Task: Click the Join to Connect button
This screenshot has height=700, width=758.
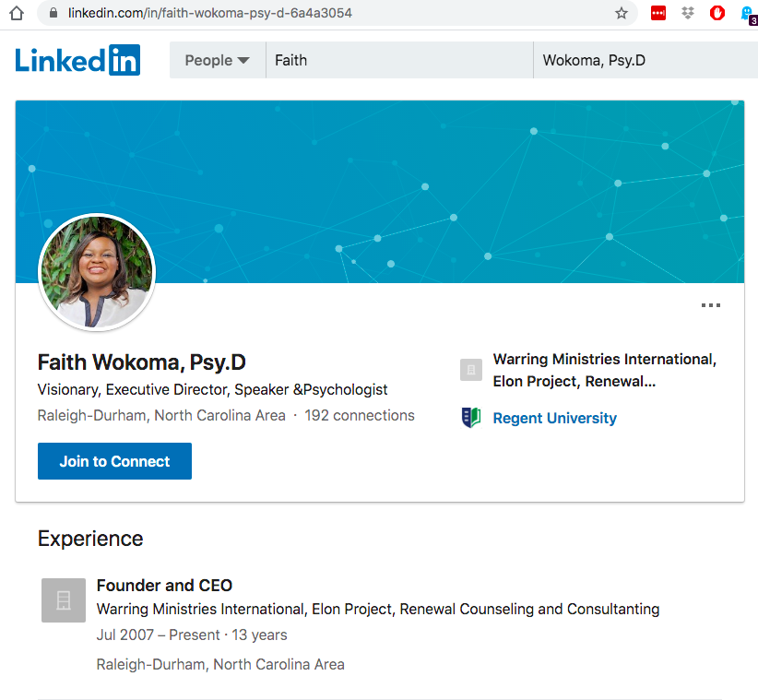Action: click(x=114, y=461)
